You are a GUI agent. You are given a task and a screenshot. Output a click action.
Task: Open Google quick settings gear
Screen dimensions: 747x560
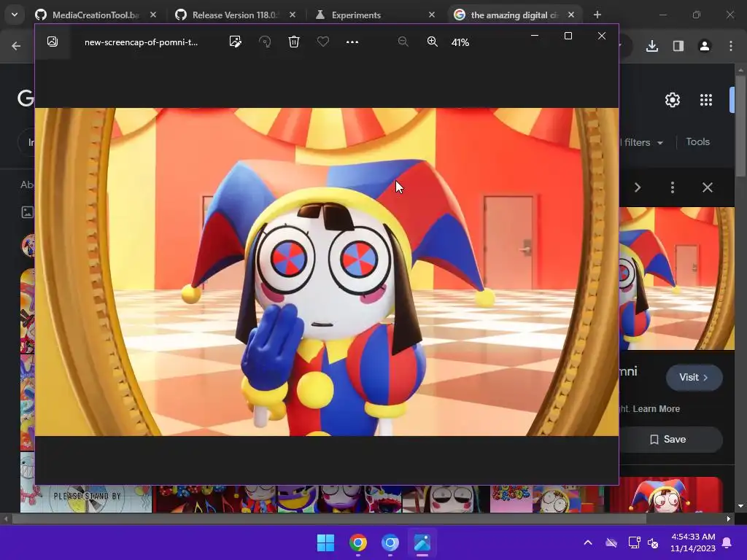[x=672, y=100]
